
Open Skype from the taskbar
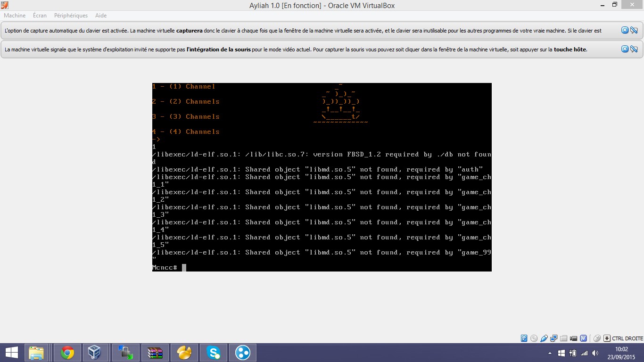point(213,353)
